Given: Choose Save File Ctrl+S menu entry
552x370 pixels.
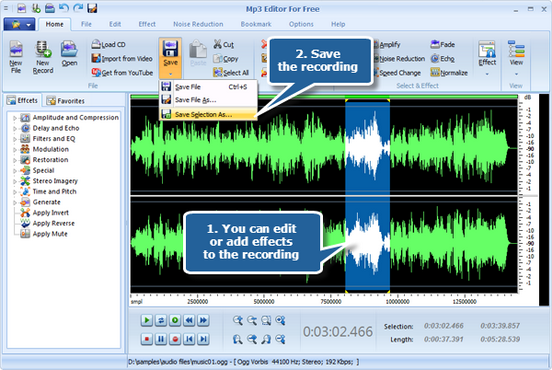Looking at the screenshot, I should point(208,87).
